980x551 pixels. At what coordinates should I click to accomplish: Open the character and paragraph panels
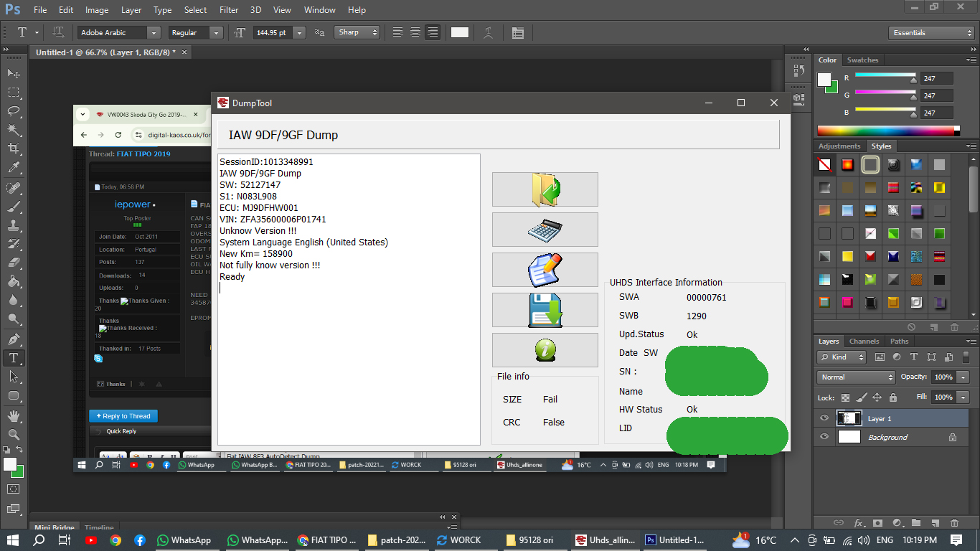click(x=517, y=32)
